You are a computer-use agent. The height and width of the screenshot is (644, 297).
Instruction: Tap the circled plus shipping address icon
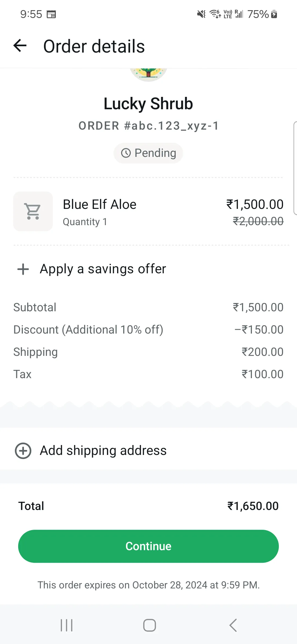click(23, 451)
